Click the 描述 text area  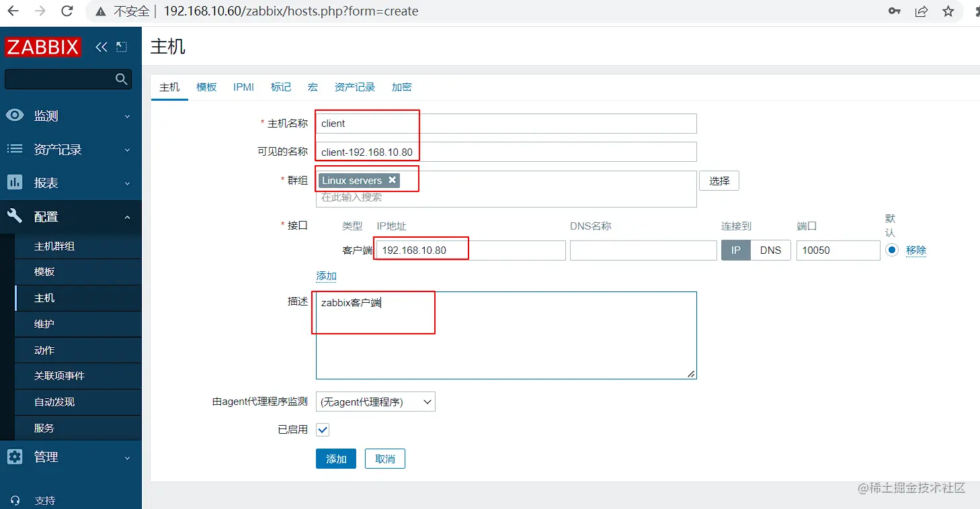(506, 335)
